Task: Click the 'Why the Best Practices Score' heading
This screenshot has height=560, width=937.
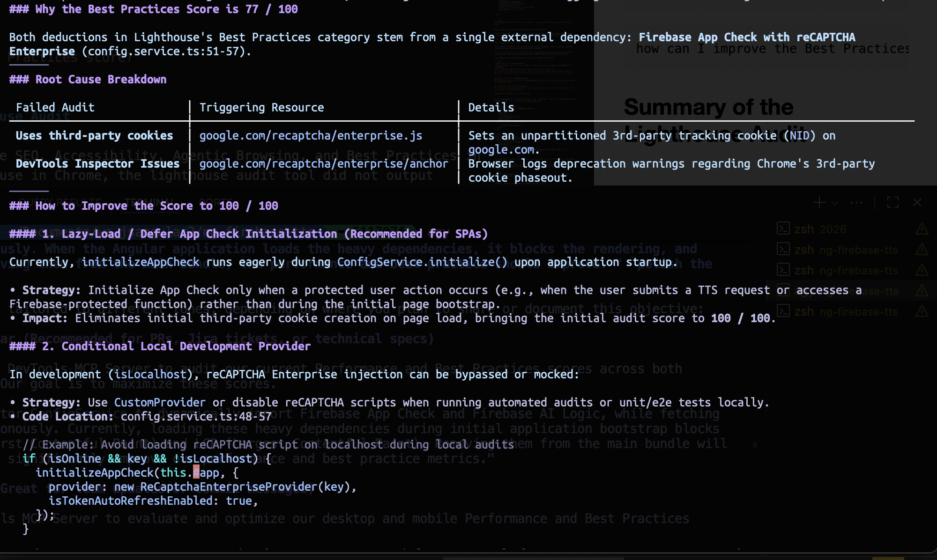Action: click(x=154, y=9)
